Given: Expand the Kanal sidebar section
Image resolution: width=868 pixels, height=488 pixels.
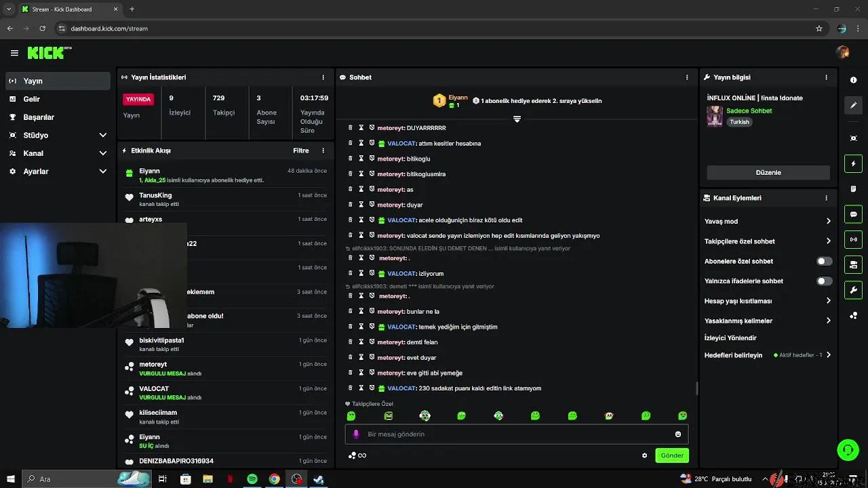Looking at the screenshot, I should click(x=103, y=153).
